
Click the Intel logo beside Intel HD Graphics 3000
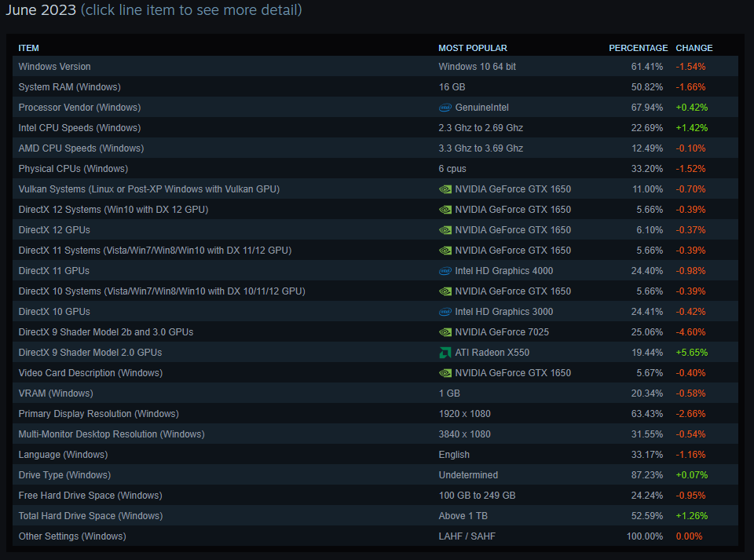[x=445, y=312]
